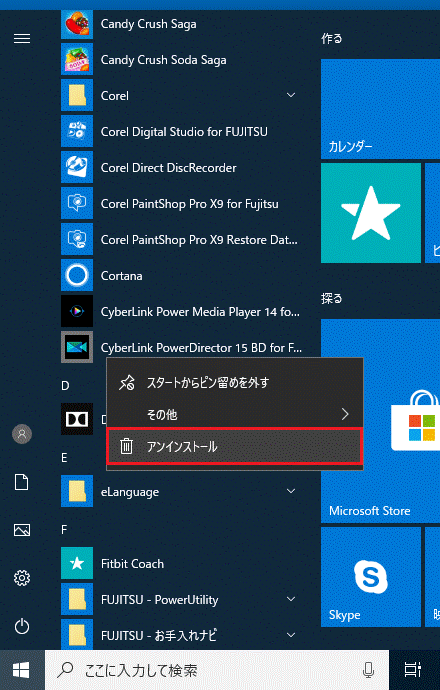Click the Corel Direct DiscRecorder label
Image resolution: width=440 pixels, height=690 pixels.
(169, 168)
